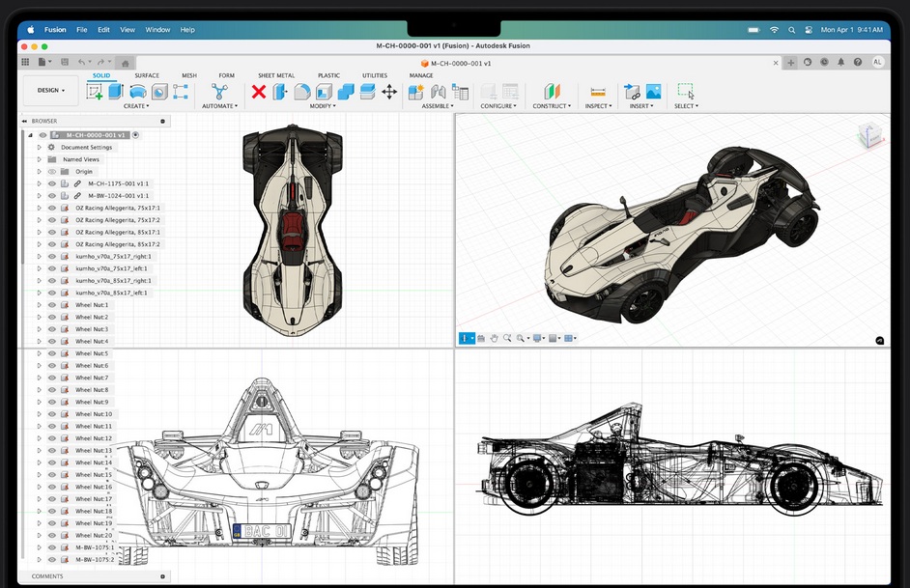
Task: Toggle visibility of kumho_v70a_75x17_right:1
Action: (51, 256)
